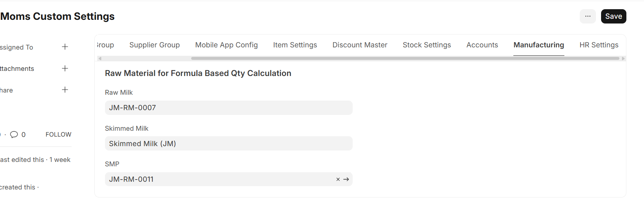Screen dimensions: 644x199
Task: Click the comments speech bubble icon
Action: pyautogui.click(x=14, y=134)
